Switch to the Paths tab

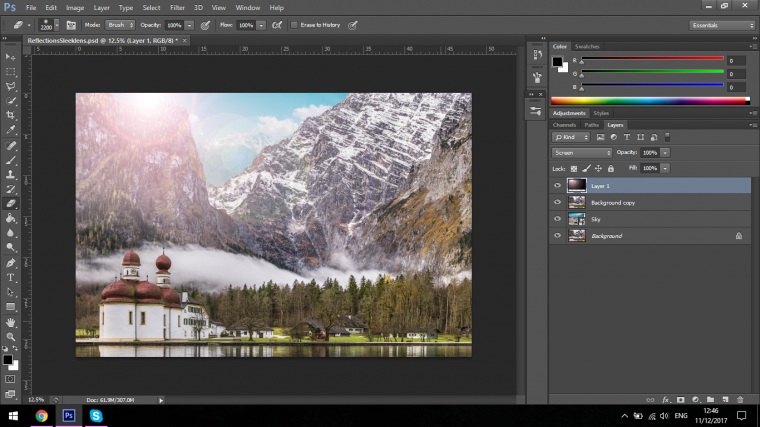pyautogui.click(x=591, y=125)
